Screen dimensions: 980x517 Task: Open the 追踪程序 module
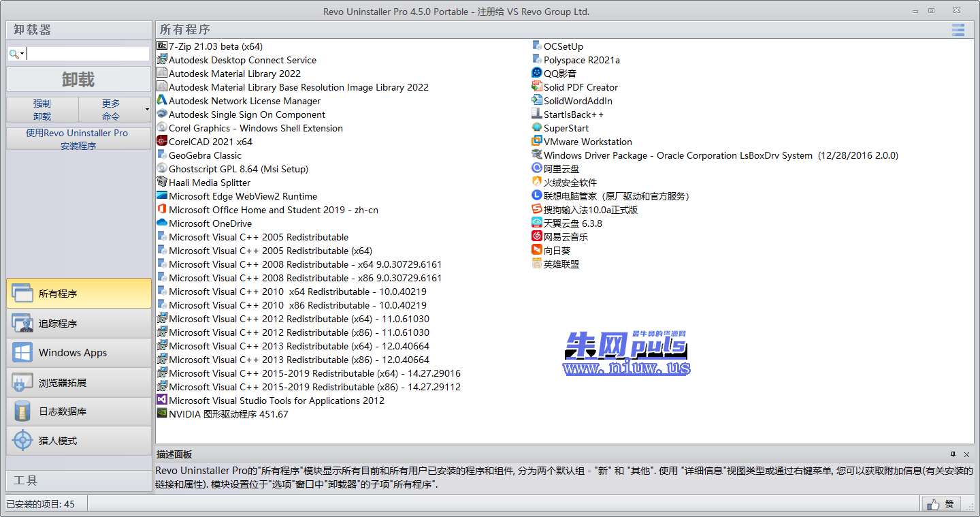(x=79, y=323)
